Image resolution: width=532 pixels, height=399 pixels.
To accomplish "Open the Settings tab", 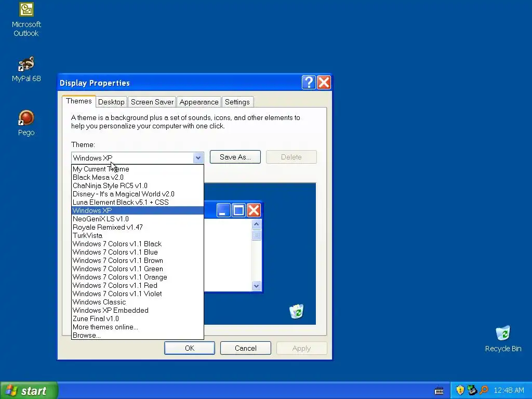I will [x=237, y=102].
